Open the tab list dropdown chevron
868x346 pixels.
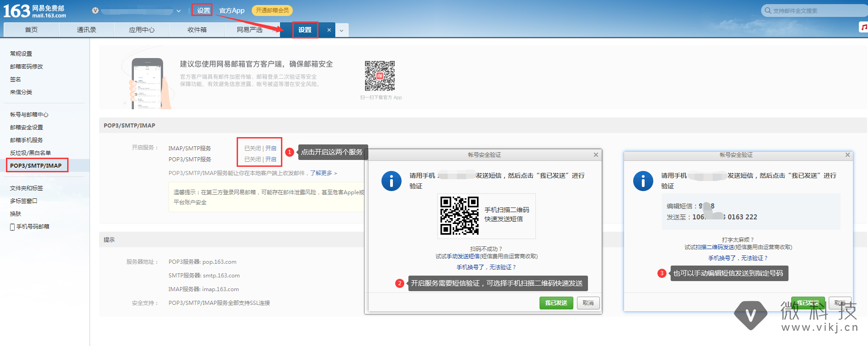[x=341, y=31]
